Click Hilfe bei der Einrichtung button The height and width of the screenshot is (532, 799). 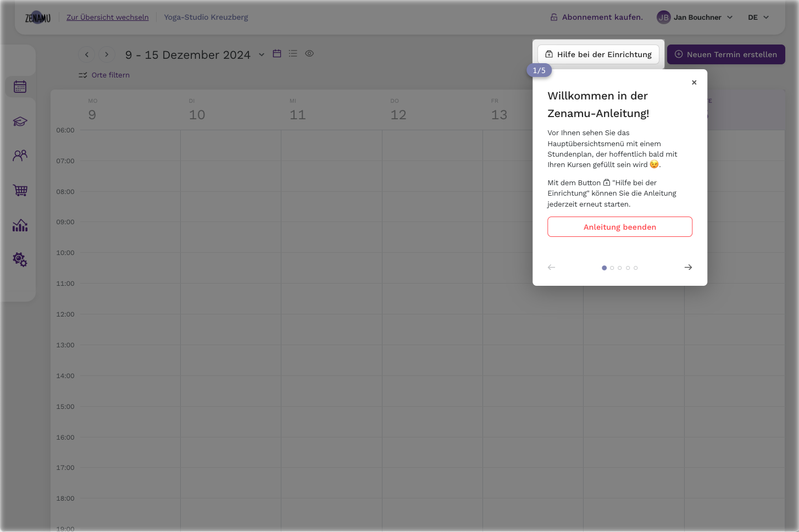(x=598, y=54)
